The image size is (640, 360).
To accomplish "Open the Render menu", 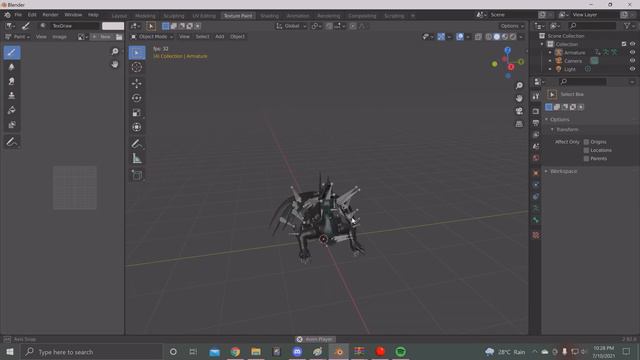I will click(50, 15).
